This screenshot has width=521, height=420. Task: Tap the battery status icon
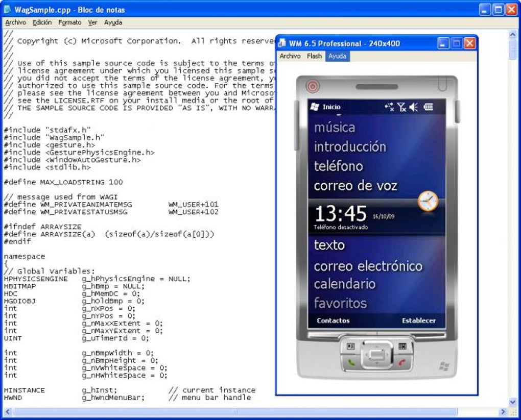429,107
